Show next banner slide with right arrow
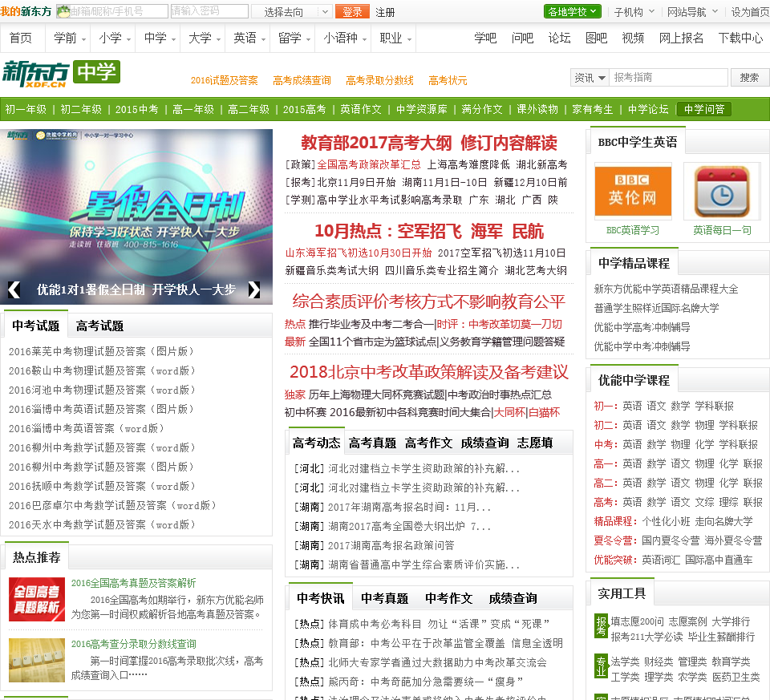Viewport: 770px width, 700px height. tap(254, 289)
